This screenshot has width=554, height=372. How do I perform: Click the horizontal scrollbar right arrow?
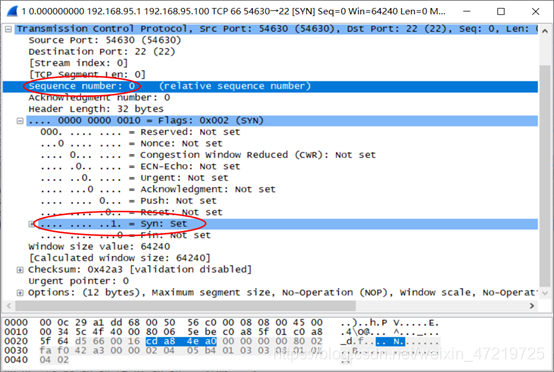tap(532, 306)
